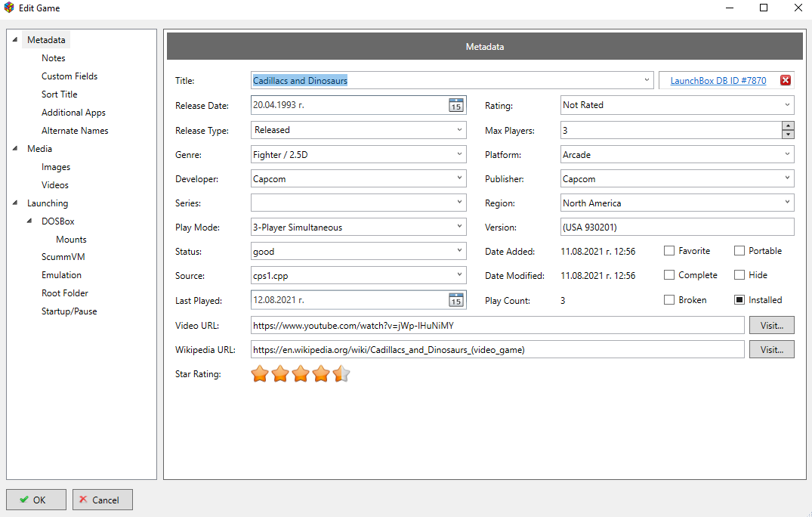This screenshot has height=517, width=812.
Task: Set star rating to four stars
Action: [321, 373]
